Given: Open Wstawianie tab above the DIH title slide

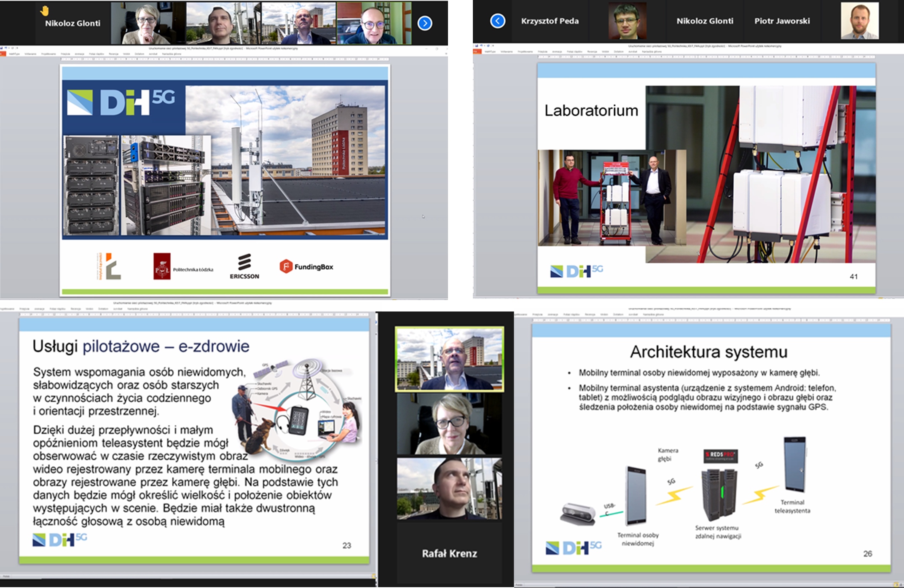Looking at the screenshot, I should 30,54.
